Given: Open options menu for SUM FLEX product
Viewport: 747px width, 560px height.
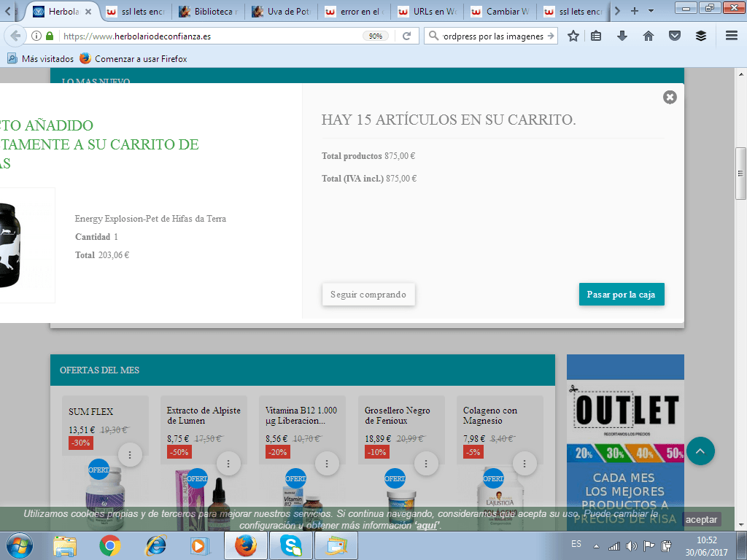Looking at the screenshot, I should pos(130,455).
